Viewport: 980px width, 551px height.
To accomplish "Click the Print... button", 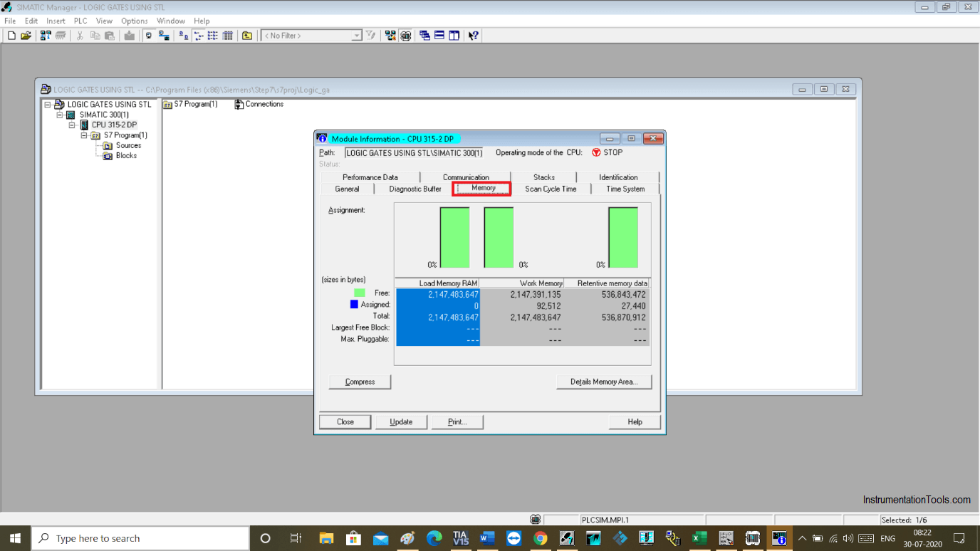I will pyautogui.click(x=457, y=421).
